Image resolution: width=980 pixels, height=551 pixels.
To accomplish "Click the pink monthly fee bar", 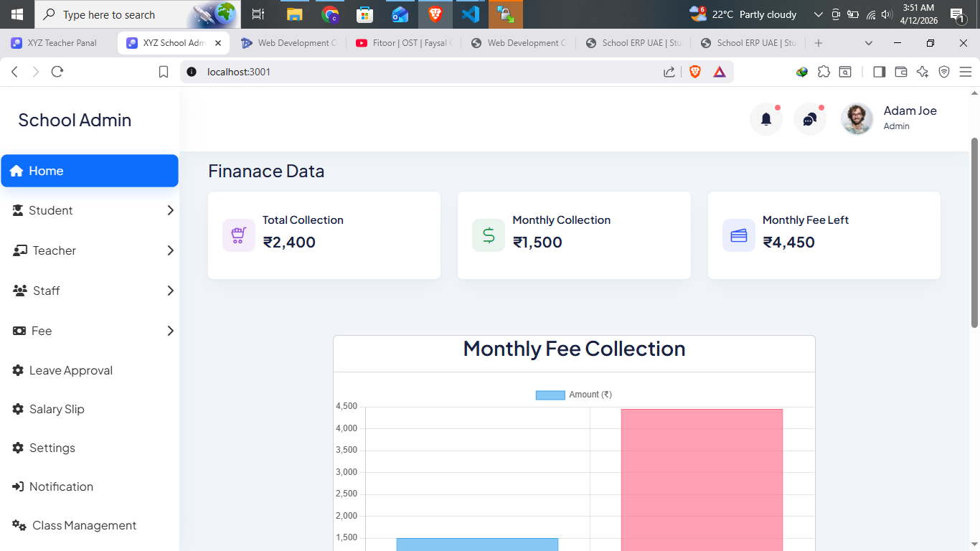I will click(701, 474).
